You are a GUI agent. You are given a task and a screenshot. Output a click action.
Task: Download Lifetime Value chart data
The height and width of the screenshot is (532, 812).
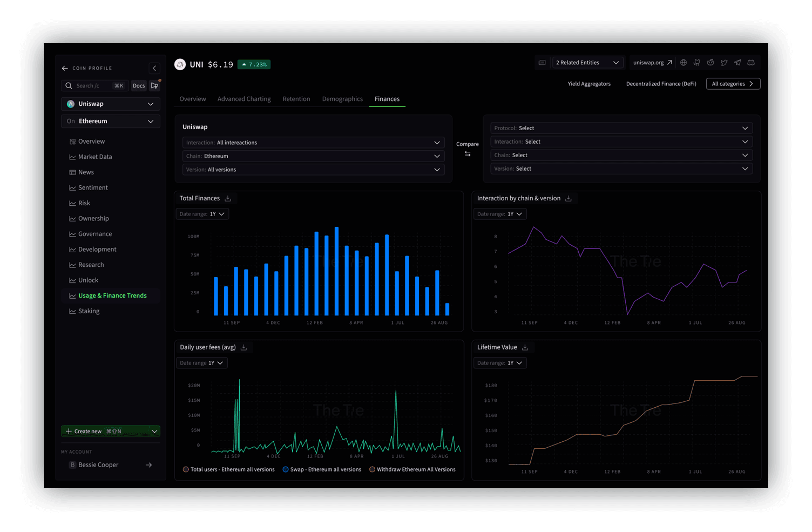coord(525,348)
